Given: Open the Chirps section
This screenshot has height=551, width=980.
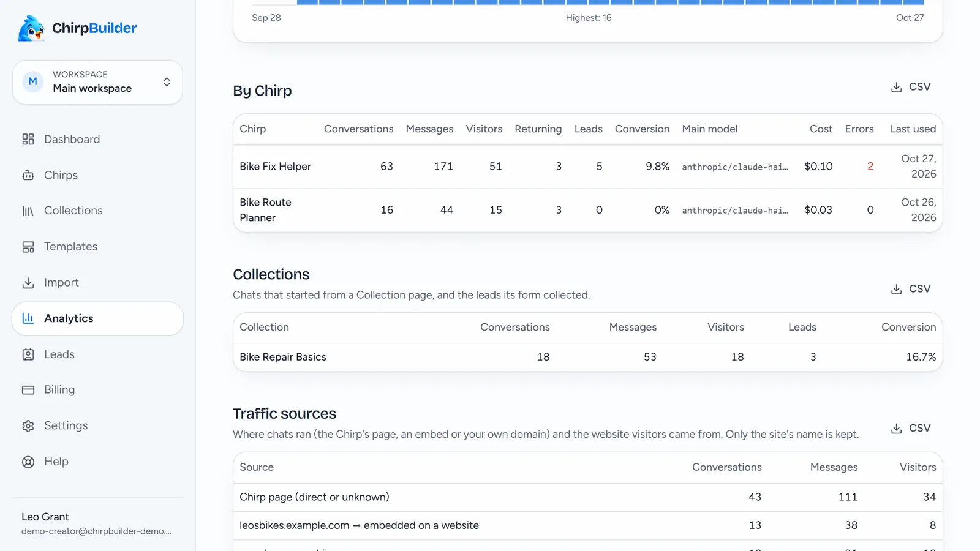Looking at the screenshot, I should [97, 176].
